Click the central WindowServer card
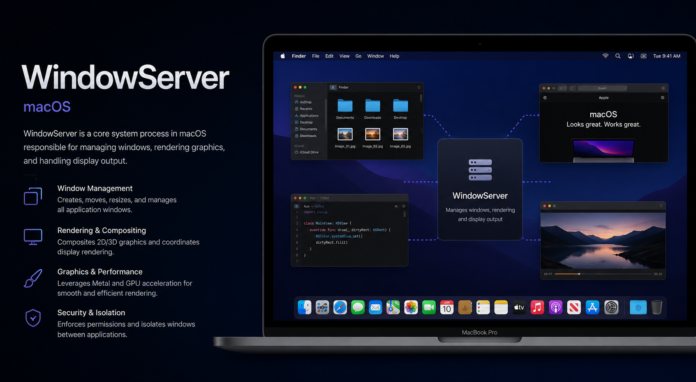Screen dimensions: 696x382 (480, 189)
